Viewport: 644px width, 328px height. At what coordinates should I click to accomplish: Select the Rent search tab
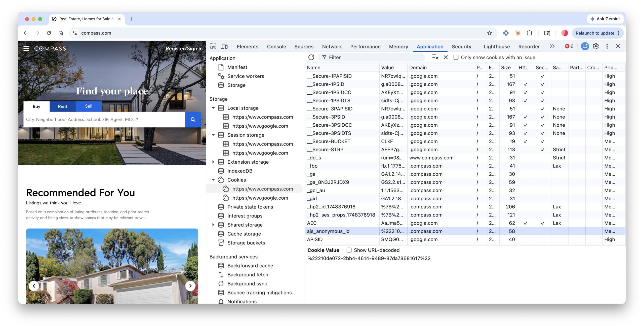coord(62,106)
